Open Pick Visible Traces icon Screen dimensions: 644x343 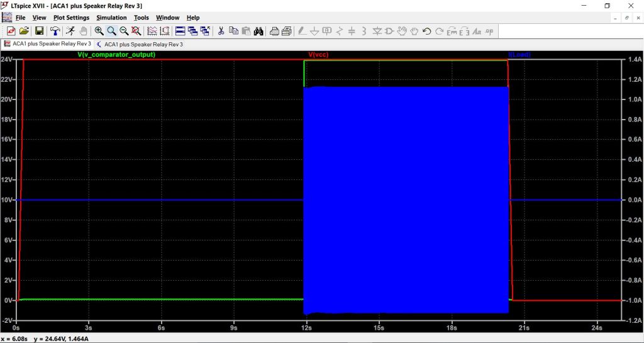152,31
